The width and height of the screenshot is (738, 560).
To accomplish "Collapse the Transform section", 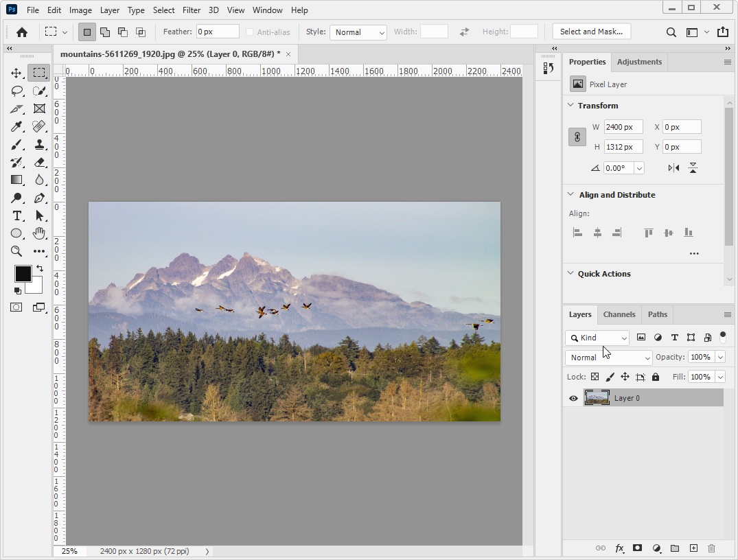I will pyautogui.click(x=571, y=105).
